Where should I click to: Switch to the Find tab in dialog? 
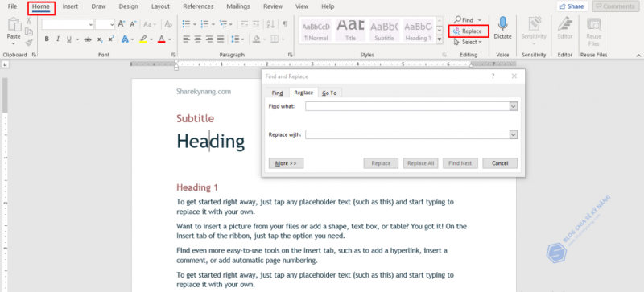[277, 93]
